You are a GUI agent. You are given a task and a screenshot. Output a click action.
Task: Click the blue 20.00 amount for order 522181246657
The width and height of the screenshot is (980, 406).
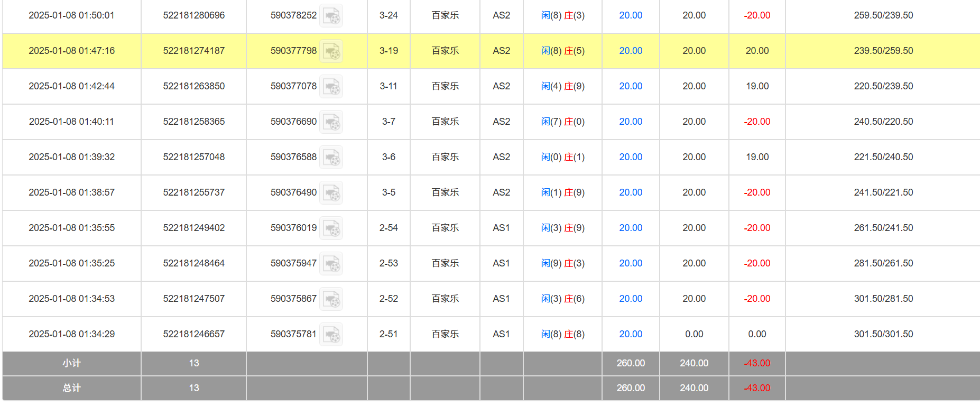click(x=631, y=334)
